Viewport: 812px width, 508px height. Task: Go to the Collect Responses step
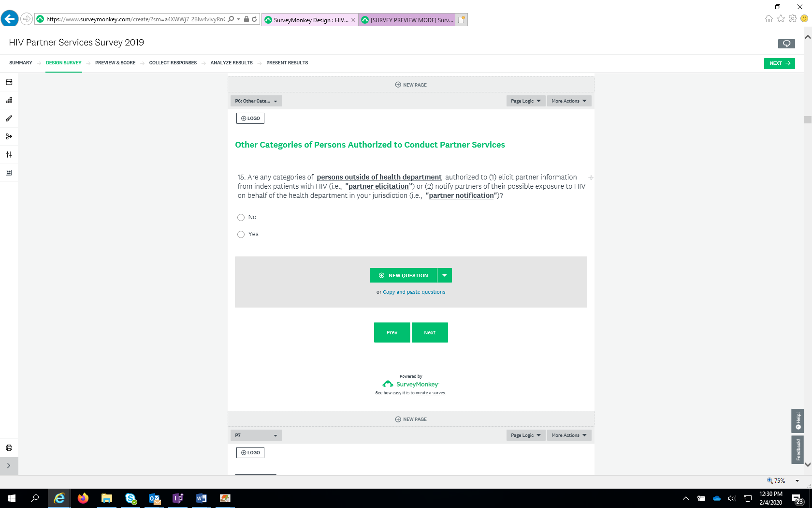click(x=173, y=63)
